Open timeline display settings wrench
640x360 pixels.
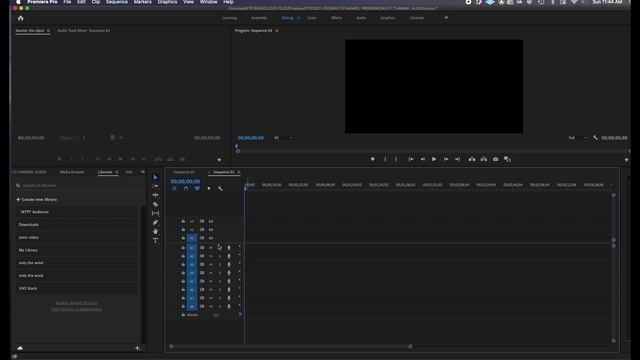[220, 189]
